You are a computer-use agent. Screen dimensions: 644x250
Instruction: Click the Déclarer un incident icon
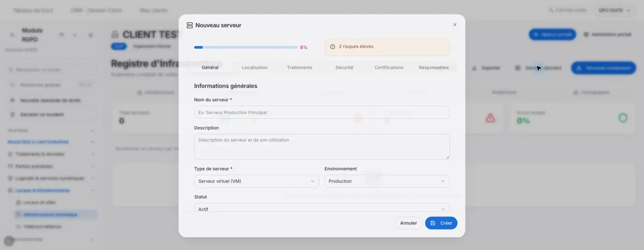12,114
